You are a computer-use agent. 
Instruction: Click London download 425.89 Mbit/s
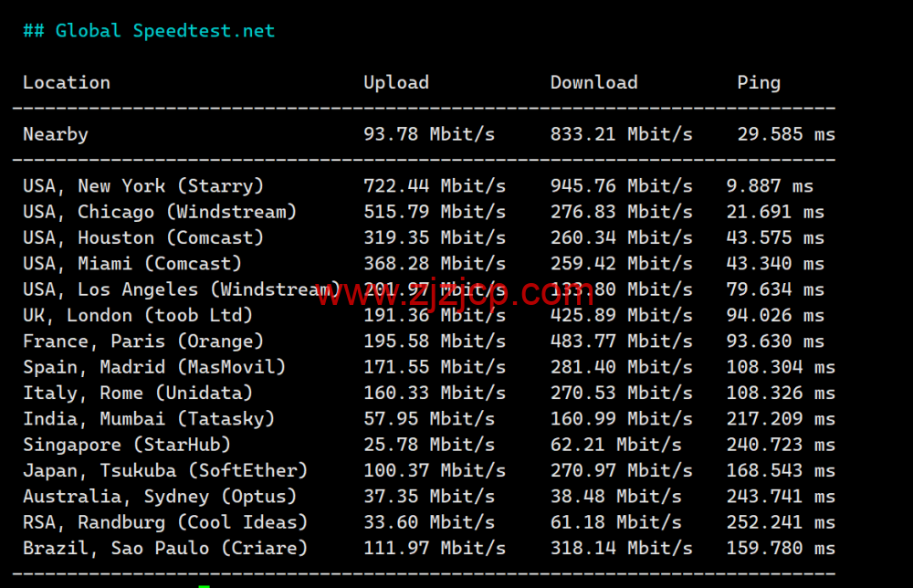click(x=621, y=316)
